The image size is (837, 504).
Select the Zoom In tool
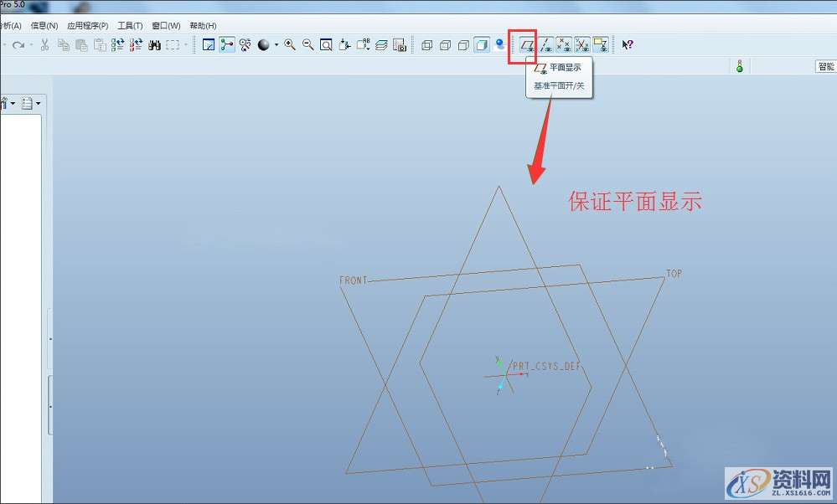(289, 44)
